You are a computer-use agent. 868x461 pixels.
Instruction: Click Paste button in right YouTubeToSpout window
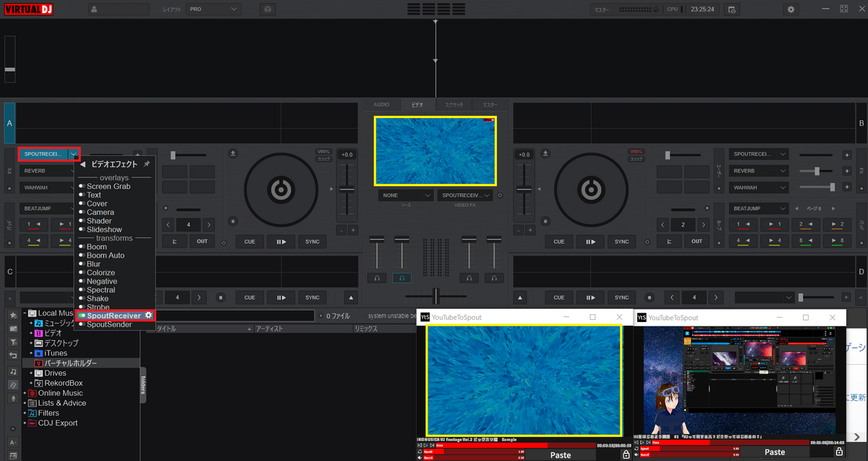[x=775, y=452]
